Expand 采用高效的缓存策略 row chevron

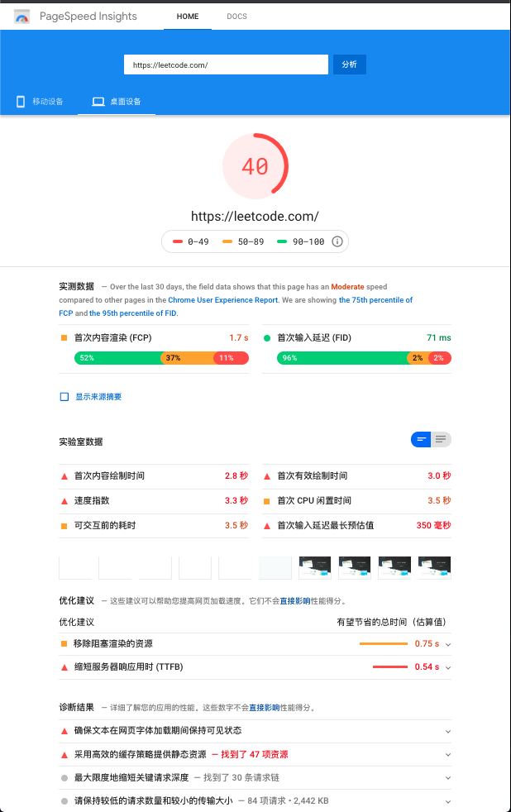coord(448,754)
